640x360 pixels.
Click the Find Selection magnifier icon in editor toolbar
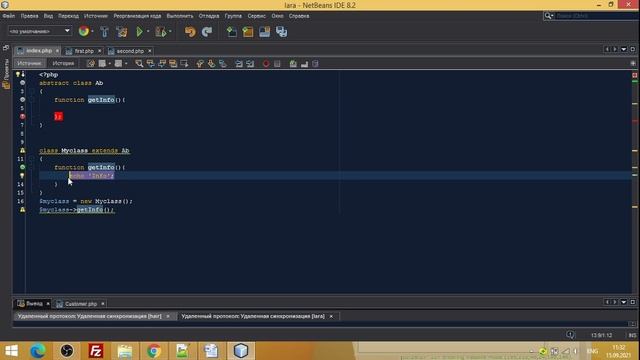[139, 64]
